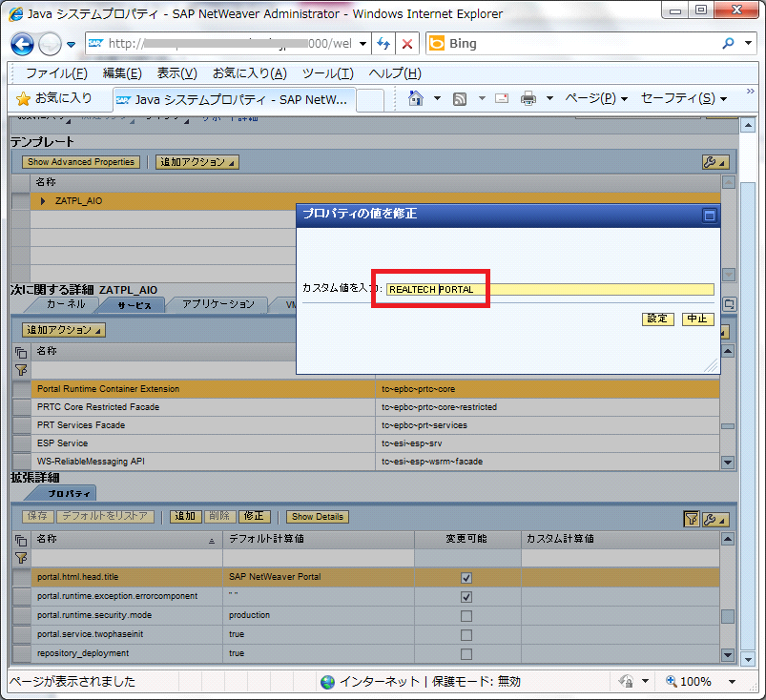Click filter row icon in services table
The image size is (766, 700).
pos(21,370)
